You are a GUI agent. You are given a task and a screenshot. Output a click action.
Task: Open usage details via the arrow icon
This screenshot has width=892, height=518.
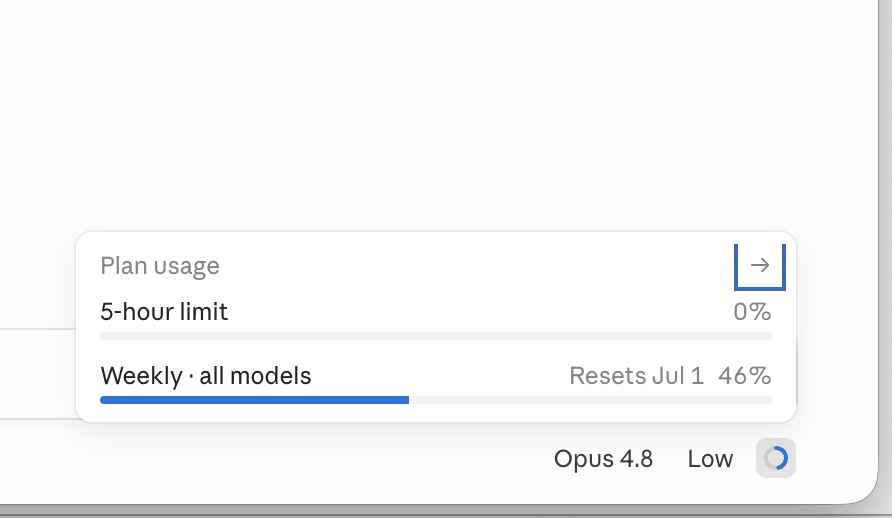point(760,265)
